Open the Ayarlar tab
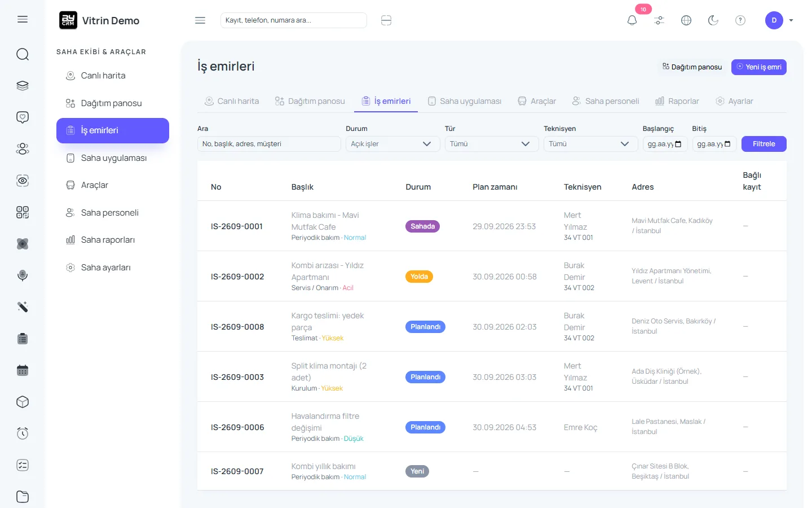 734,101
